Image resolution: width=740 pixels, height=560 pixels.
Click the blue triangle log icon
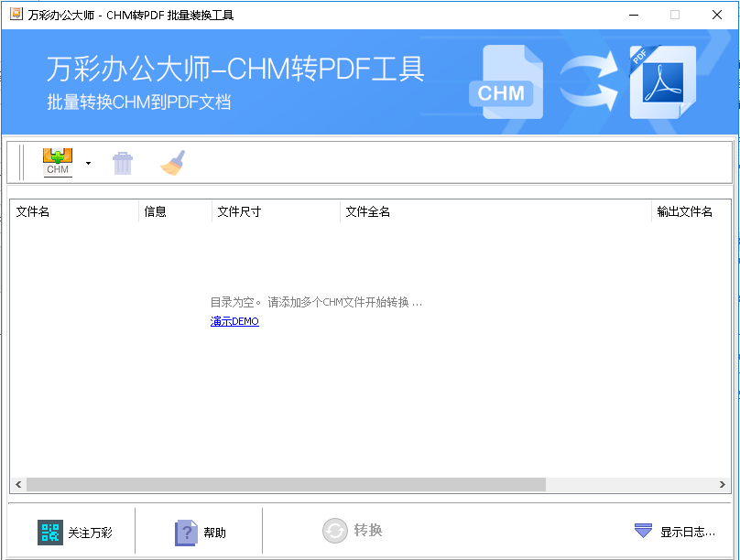click(x=641, y=531)
